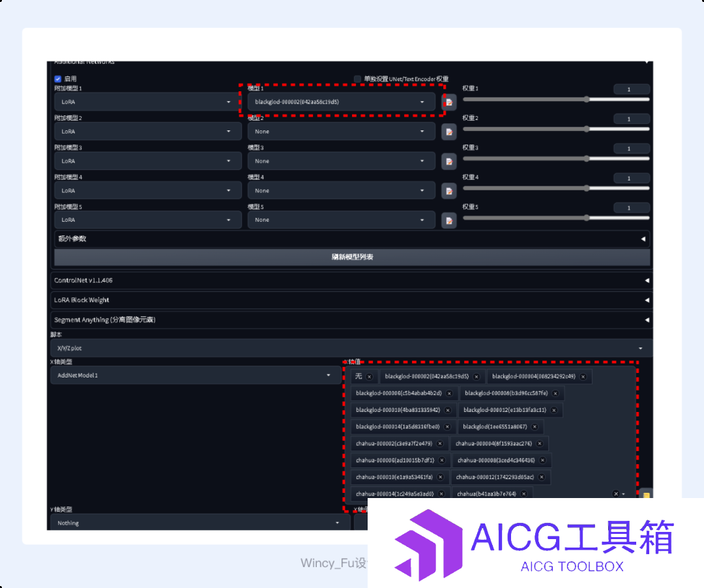Open 模型 2 None dropdown

341,132
